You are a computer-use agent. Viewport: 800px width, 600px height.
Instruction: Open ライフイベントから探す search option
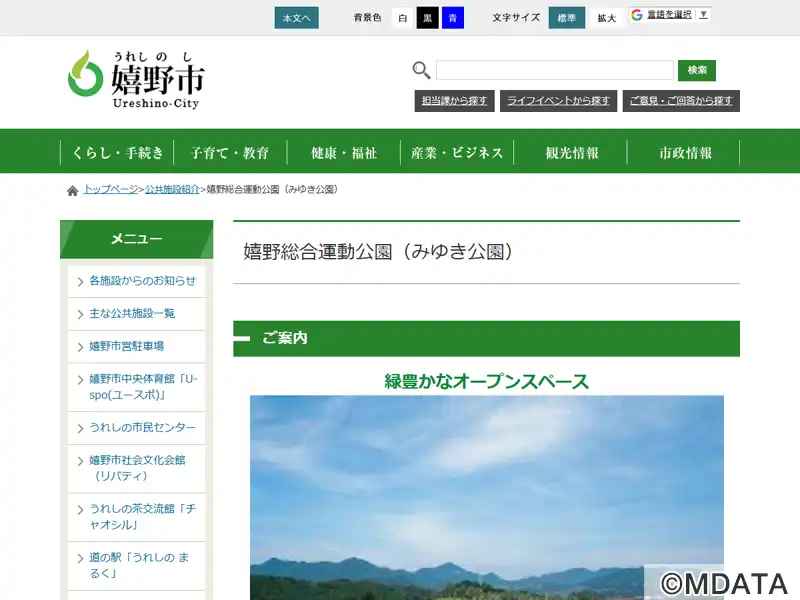(558, 101)
